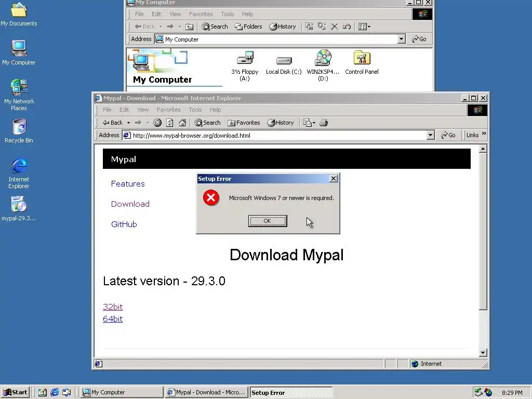Click Show Desktop quick launch icon
Viewport: 532px width, 399px height.
(43, 392)
